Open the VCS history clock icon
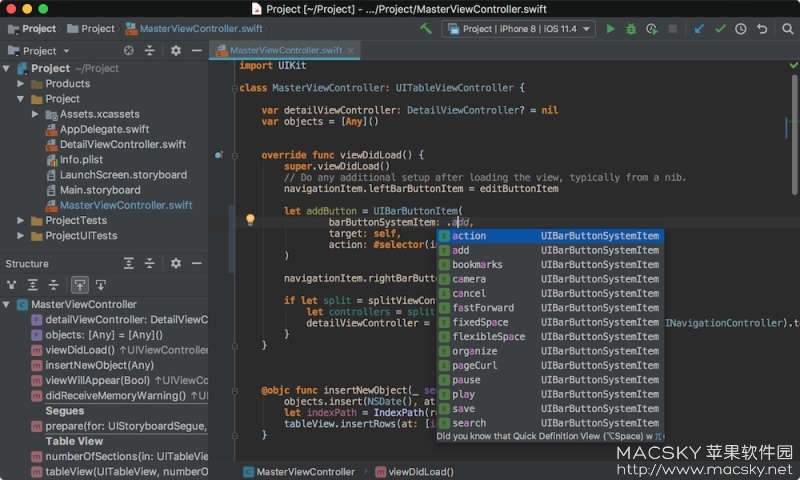This screenshot has width=800, height=480. click(x=741, y=29)
